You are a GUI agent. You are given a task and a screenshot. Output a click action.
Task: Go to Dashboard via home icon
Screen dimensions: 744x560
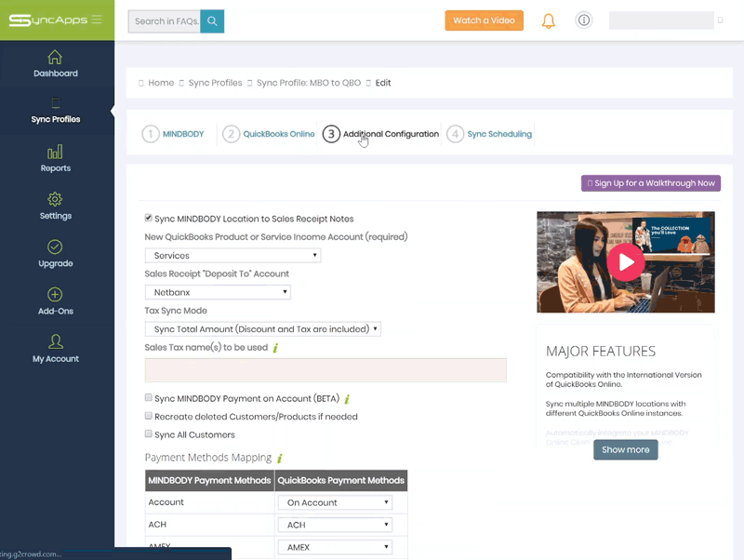55,57
